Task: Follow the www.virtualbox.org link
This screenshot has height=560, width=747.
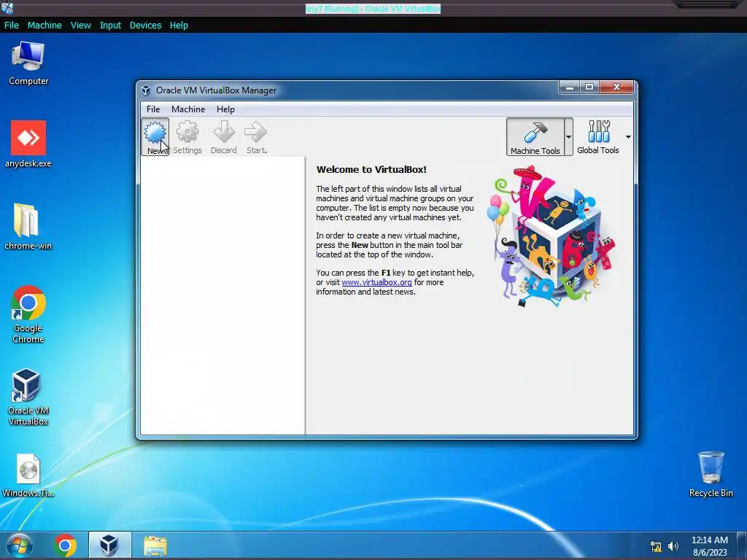Action: coord(376,282)
